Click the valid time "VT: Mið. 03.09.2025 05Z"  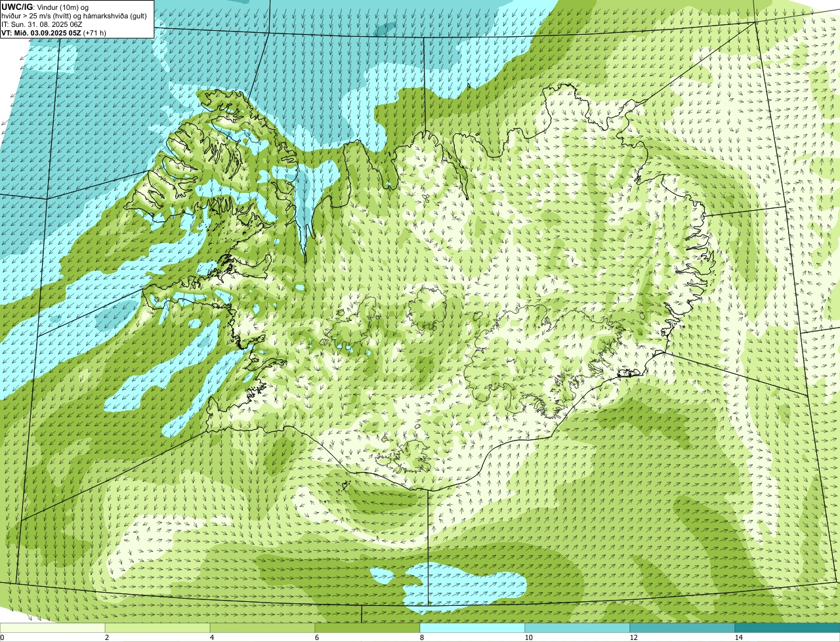click(41, 32)
